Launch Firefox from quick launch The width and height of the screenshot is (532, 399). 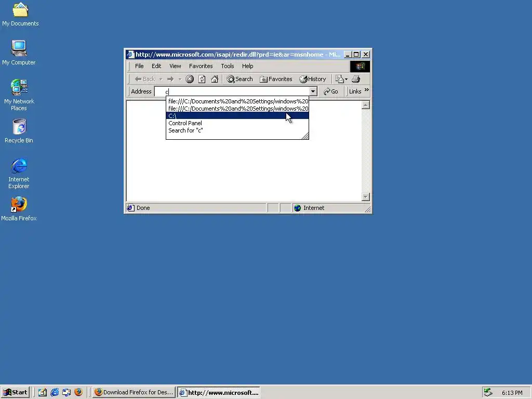point(78,392)
